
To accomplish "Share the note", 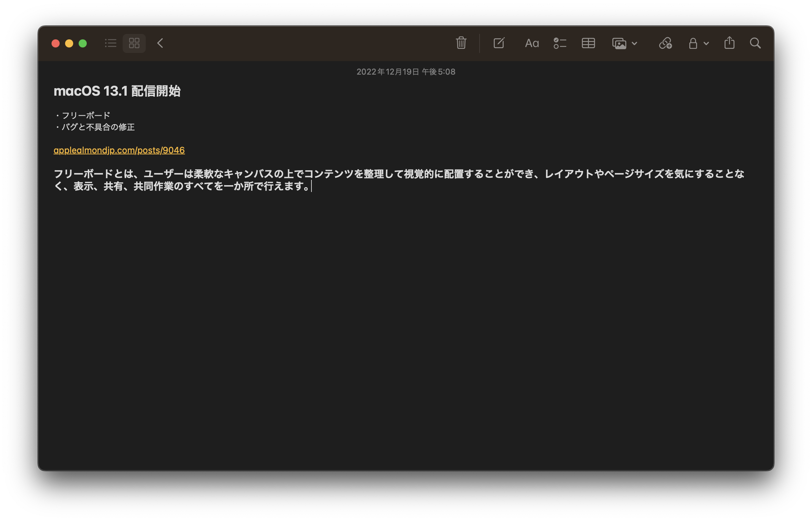I will coord(729,43).
